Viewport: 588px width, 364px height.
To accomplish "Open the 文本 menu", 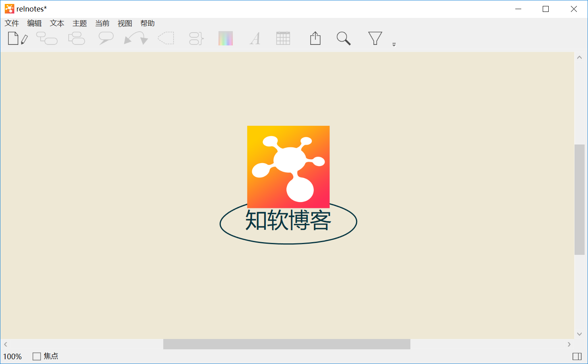I will (x=57, y=23).
